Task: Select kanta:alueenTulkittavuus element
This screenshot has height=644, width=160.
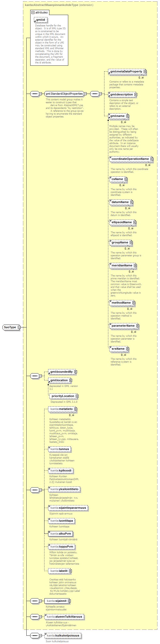Action: pyautogui.click(x=64, y=617)
